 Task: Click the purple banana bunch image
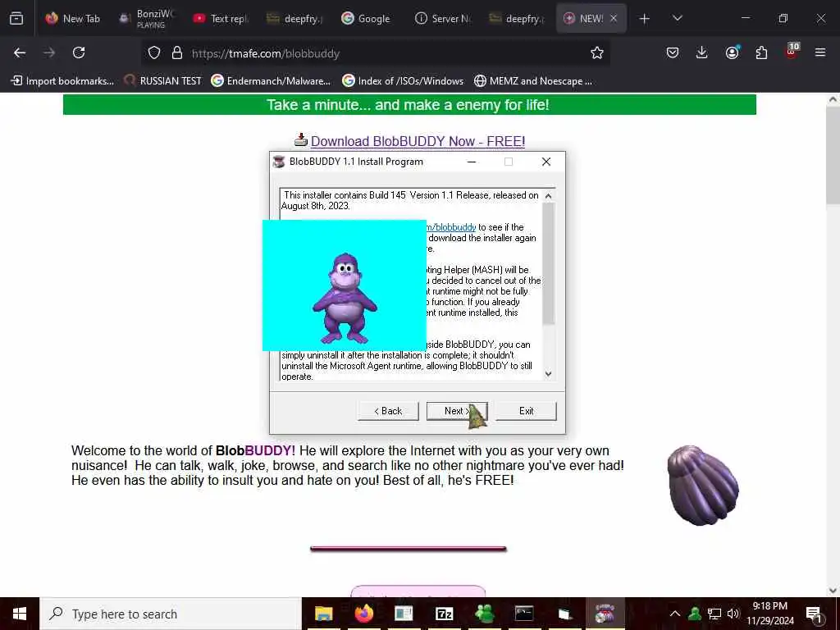click(703, 486)
